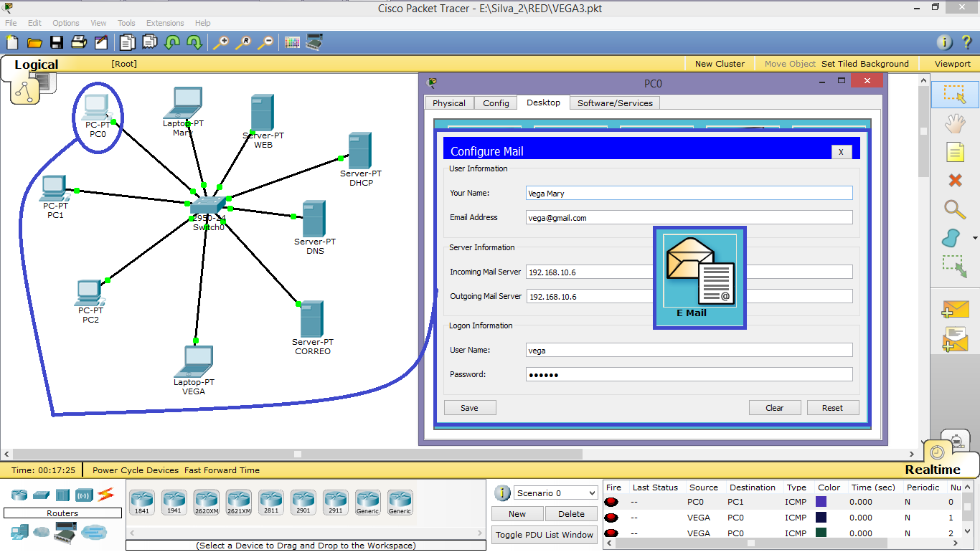Viewport: 980px width, 552px height.
Task: Expand the shape tool arrow on right toolbar
Action: point(974,238)
